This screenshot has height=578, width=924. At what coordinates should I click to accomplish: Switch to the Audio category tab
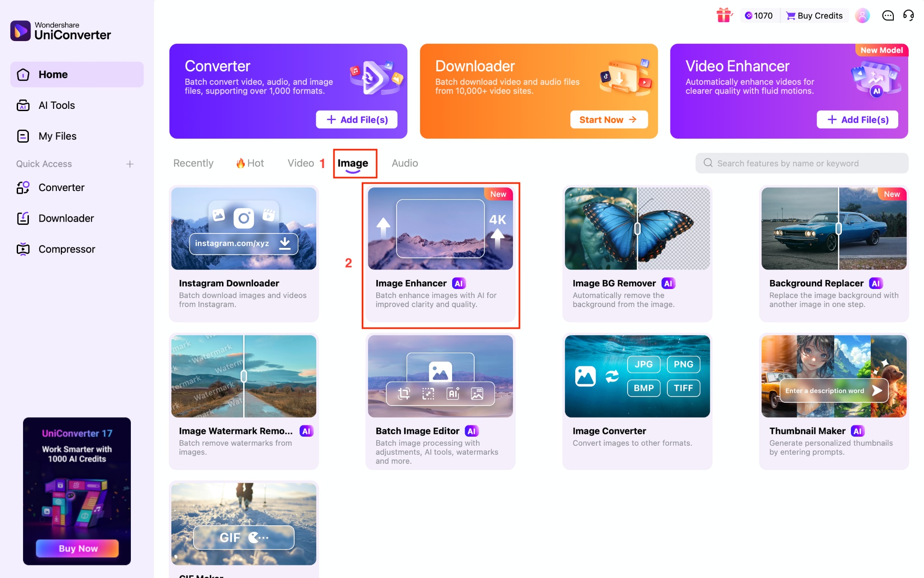click(404, 163)
